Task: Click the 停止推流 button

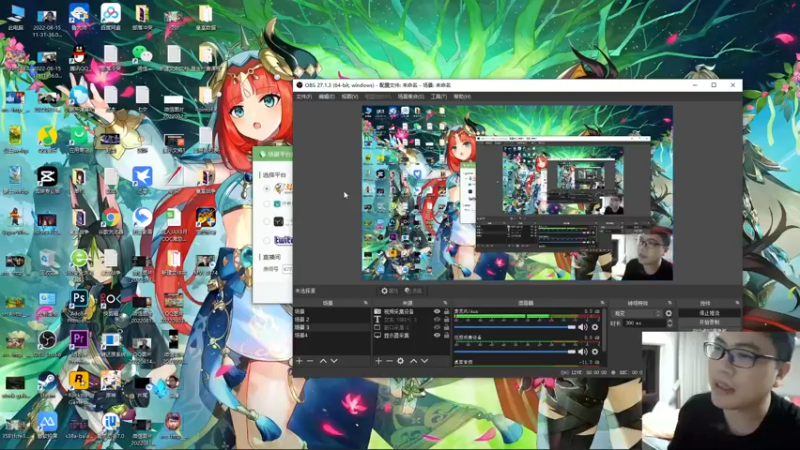Action: pos(707,313)
